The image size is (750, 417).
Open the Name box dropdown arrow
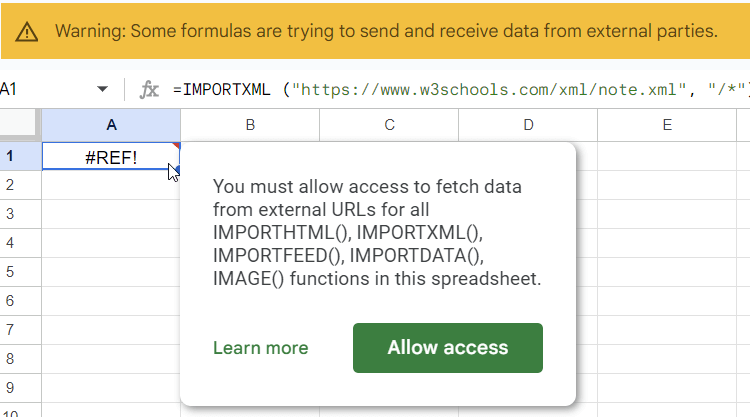pyautogui.click(x=102, y=90)
